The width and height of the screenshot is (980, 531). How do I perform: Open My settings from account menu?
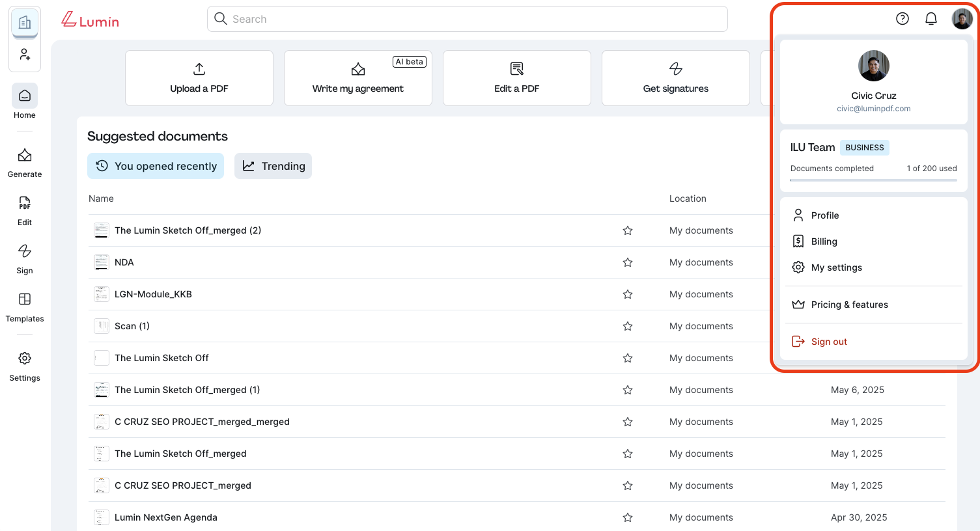point(836,267)
